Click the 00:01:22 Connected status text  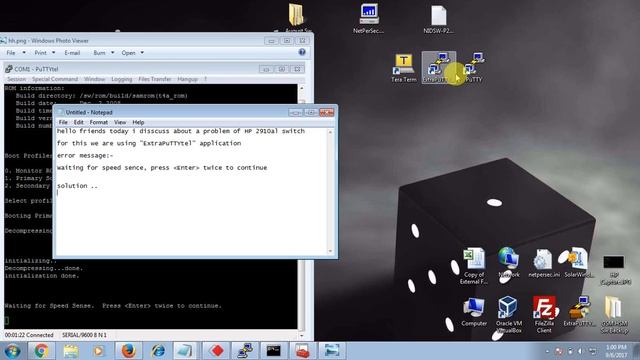point(29,335)
